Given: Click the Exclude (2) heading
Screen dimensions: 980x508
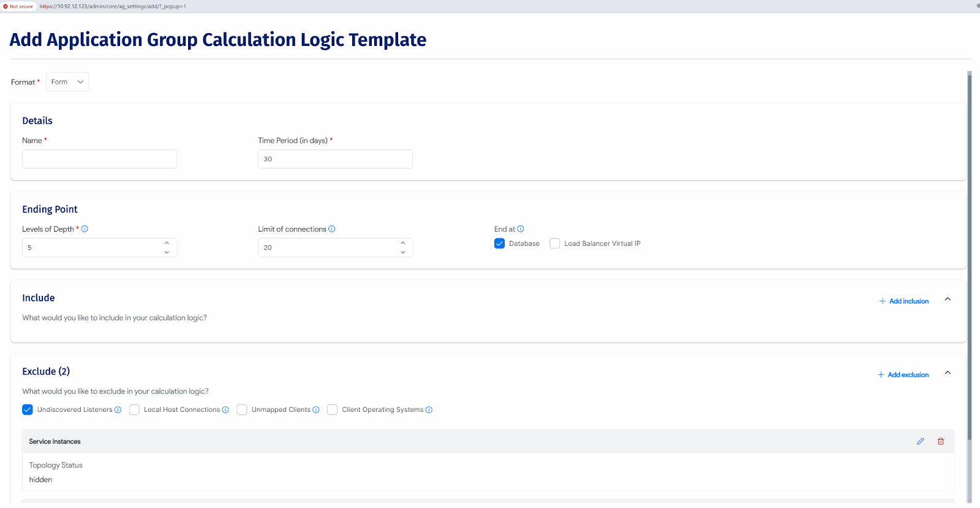Looking at the screenshot, I should pos(46,371).
